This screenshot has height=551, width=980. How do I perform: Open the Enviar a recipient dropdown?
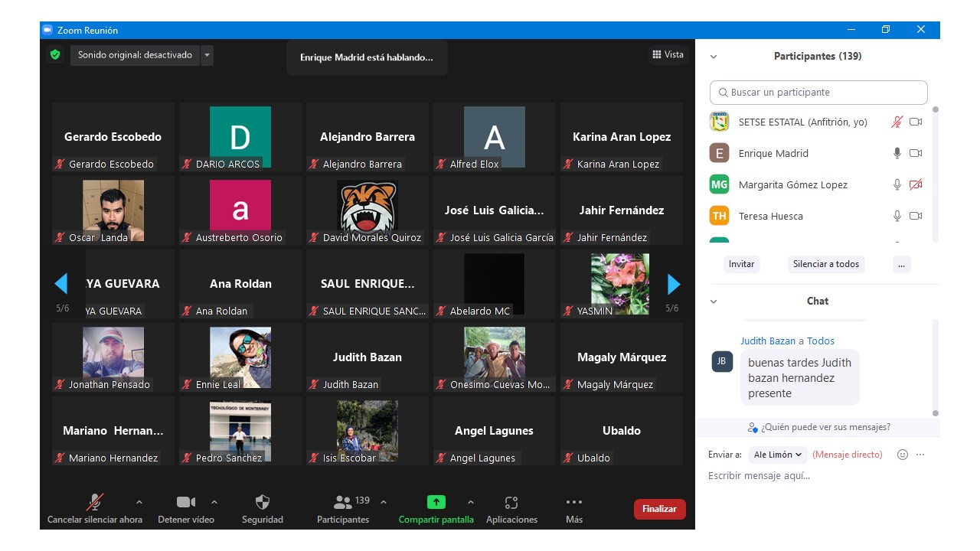click(778, 455)
